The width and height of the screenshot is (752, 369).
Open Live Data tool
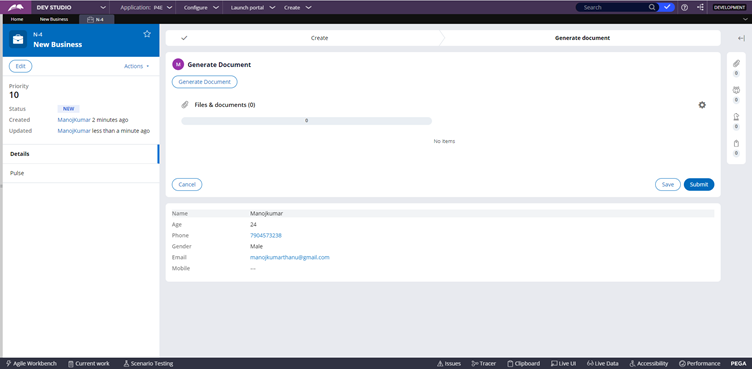[x=602, y=364]
